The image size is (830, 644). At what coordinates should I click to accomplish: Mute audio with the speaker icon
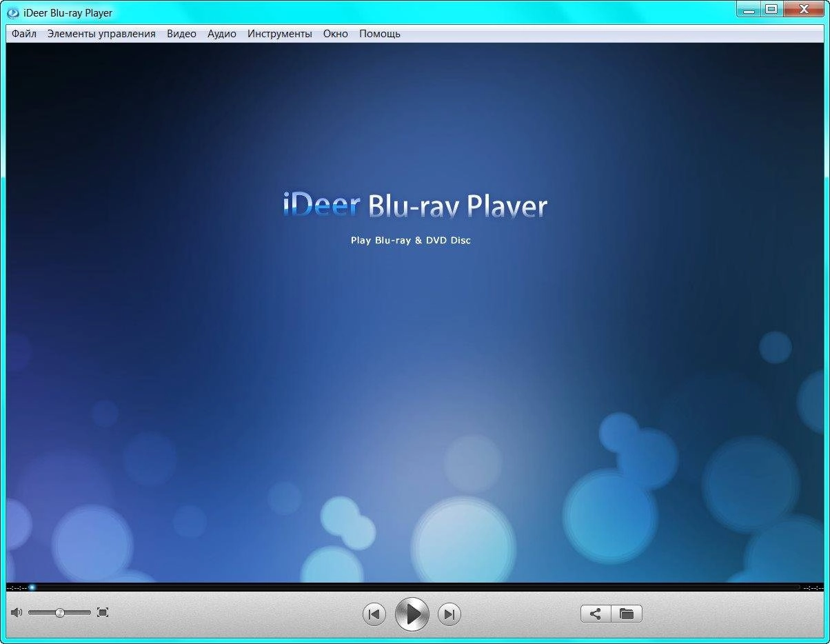click(17, 612)
